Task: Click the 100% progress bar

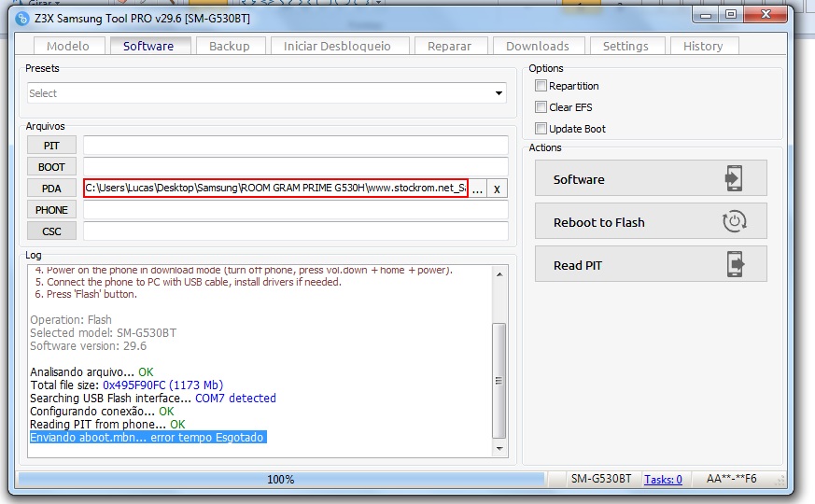Action: pyautogui.click(x=281, y=479)
